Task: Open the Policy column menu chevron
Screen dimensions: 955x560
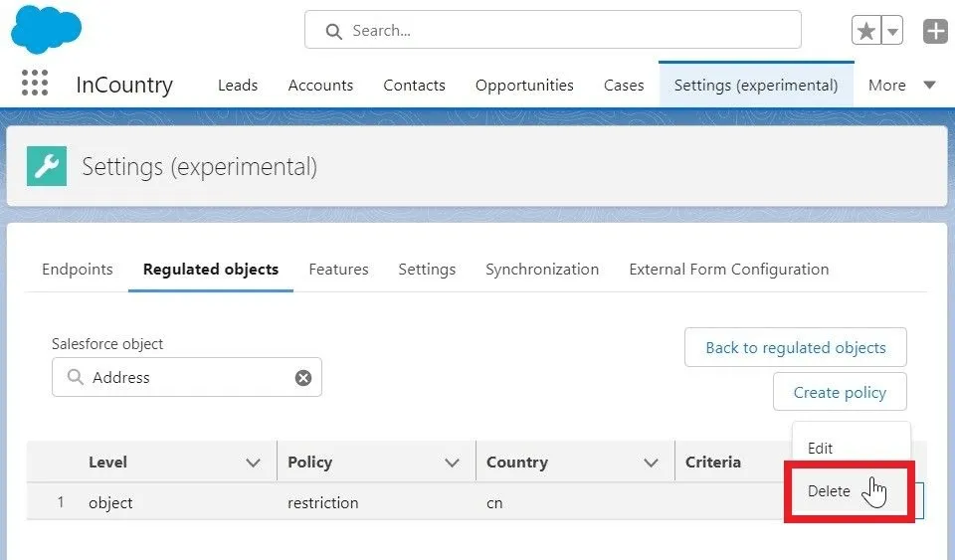Action: 452,463
